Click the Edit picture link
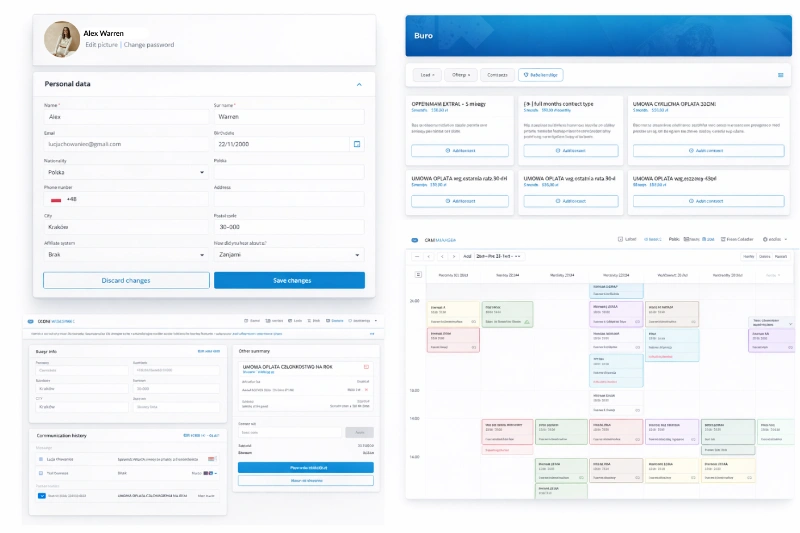 (x=101, y=45)
